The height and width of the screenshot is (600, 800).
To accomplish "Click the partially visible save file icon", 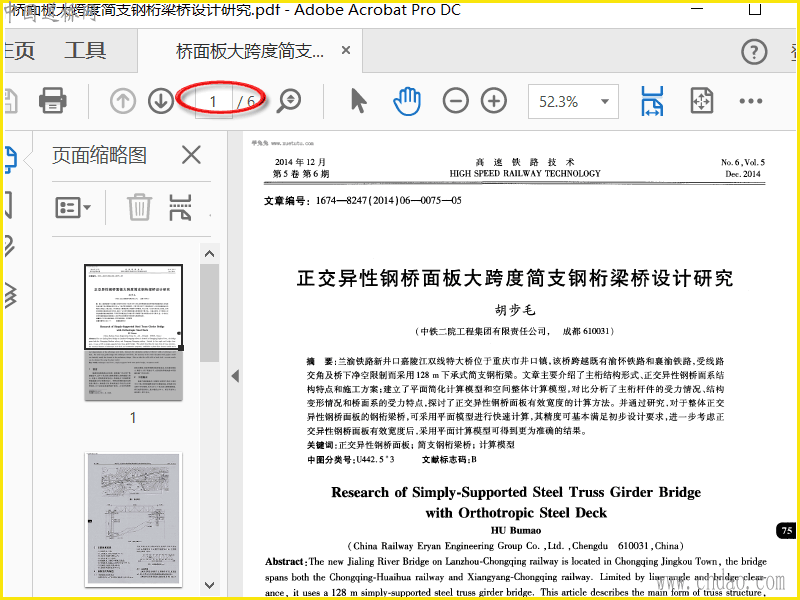I will pyautogui.click(x=11, y=101).
